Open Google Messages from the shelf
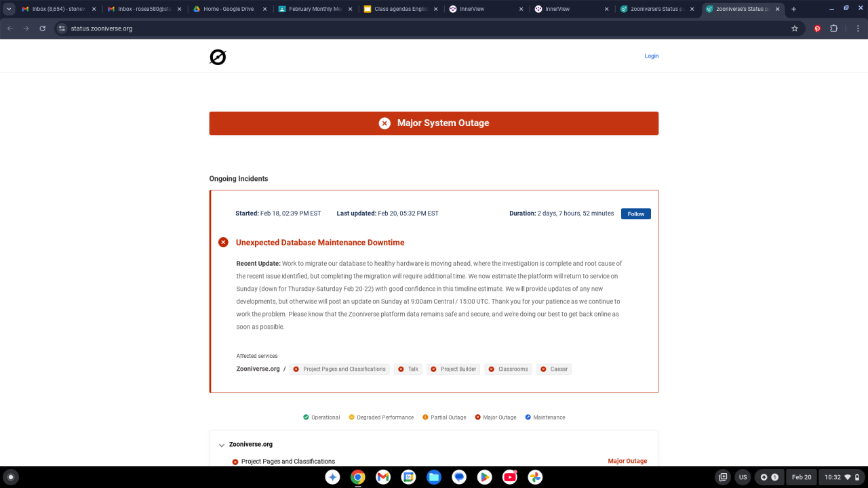This screenshot has height=488, width=868. pyautogui.click(x=459, y=477)
